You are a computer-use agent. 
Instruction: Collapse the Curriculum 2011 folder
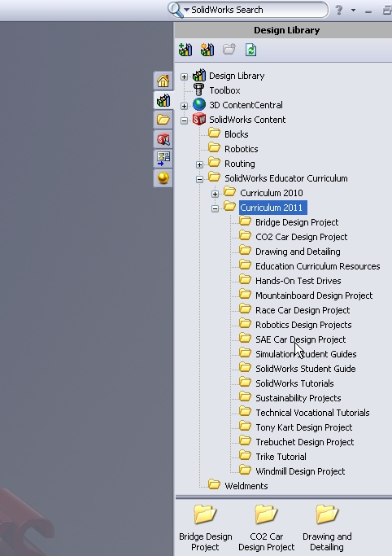215,208
